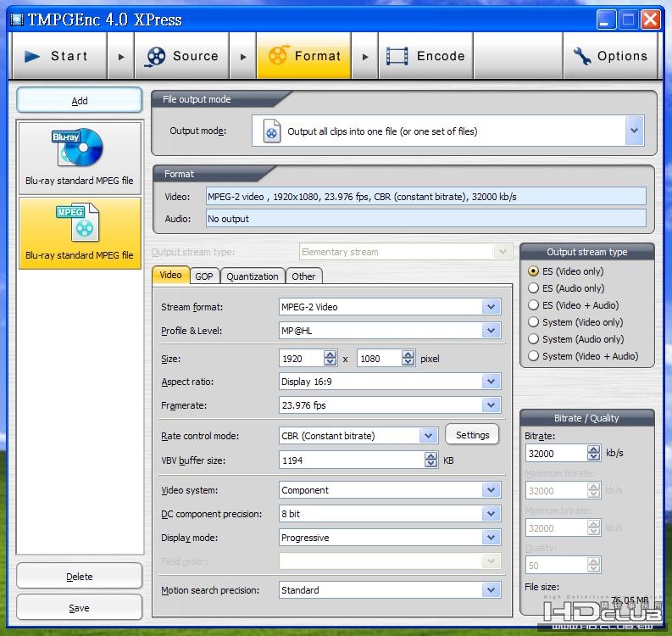The image size is (672, 636).
Task: Open the Quantization tab
Action: tap(252, 276)
